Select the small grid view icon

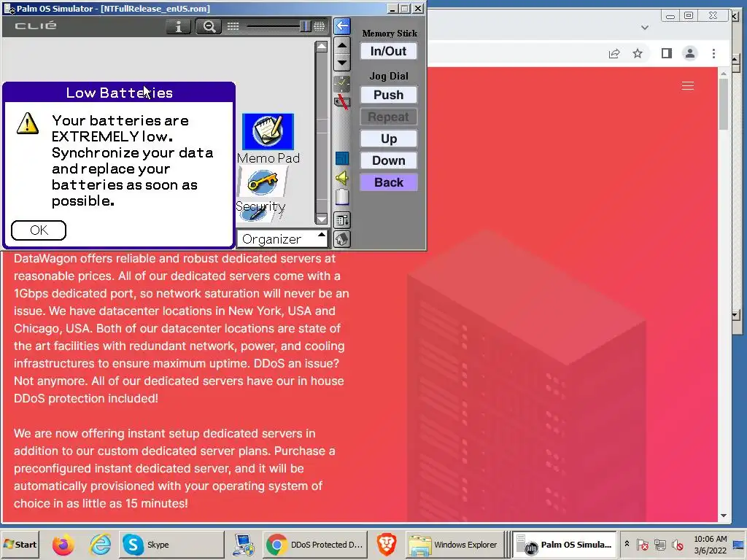click(233, 26)
